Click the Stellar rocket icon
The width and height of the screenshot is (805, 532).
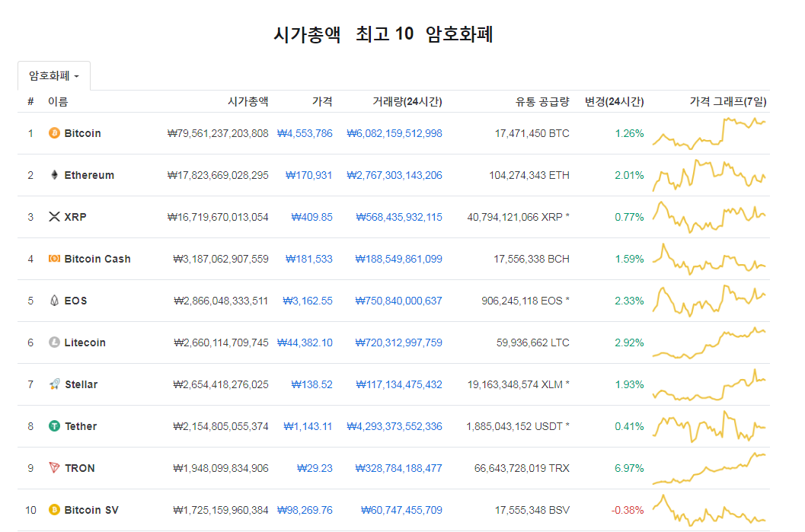(54, 384)
